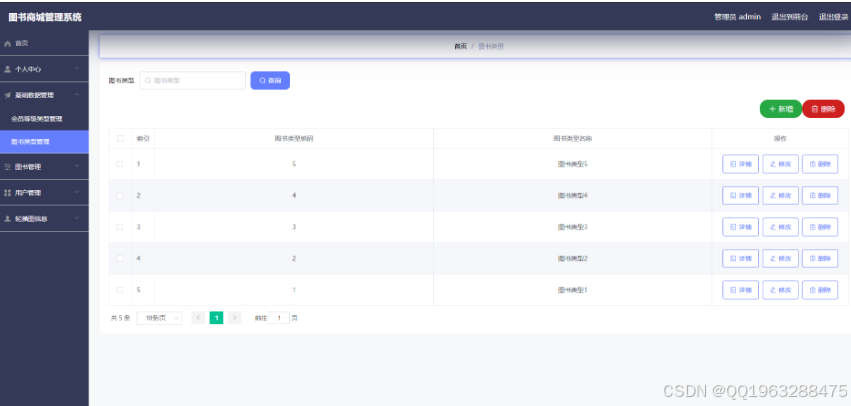The width and height of the screenshot is (851, 406).
Task: Click the 图书类型1 name cell
Action: coord(573,290)
